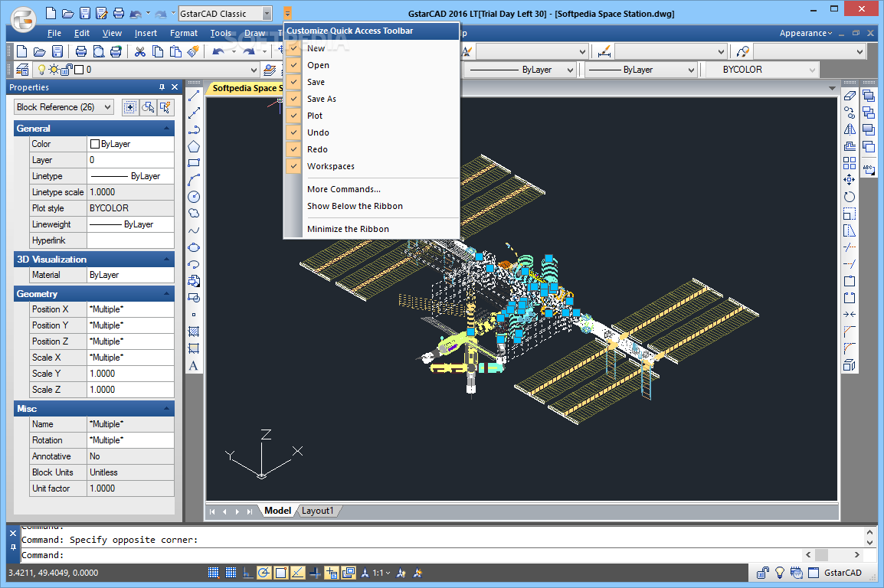
Task: Uncheck Workspaces in the Quick Access menu
Action: [x=293, y=166]
